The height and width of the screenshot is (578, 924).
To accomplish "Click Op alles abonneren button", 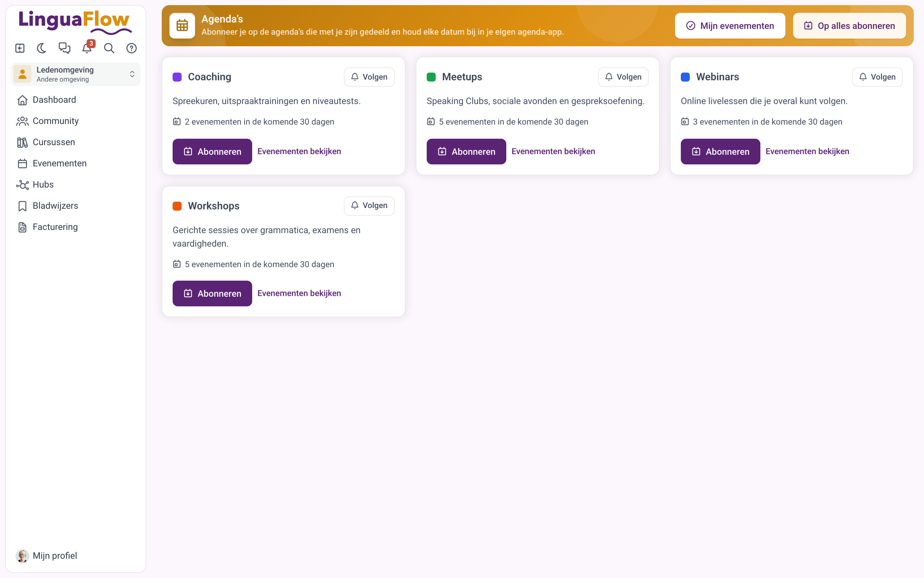I will point(849,26).
